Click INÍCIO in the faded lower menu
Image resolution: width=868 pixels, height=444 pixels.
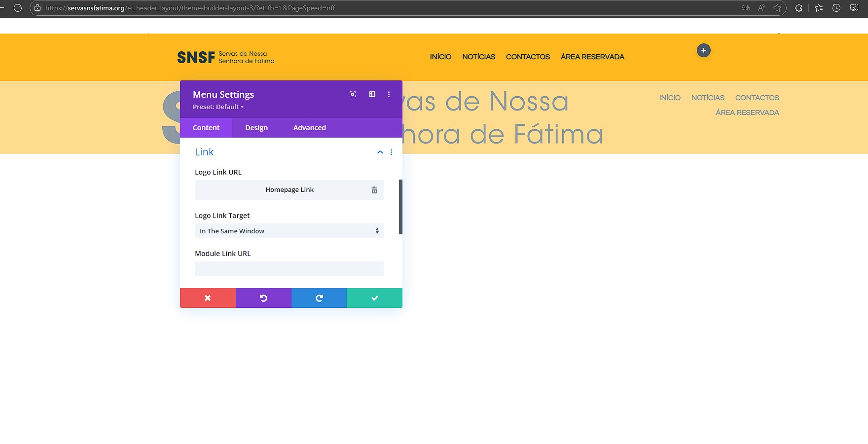[670, 98]
